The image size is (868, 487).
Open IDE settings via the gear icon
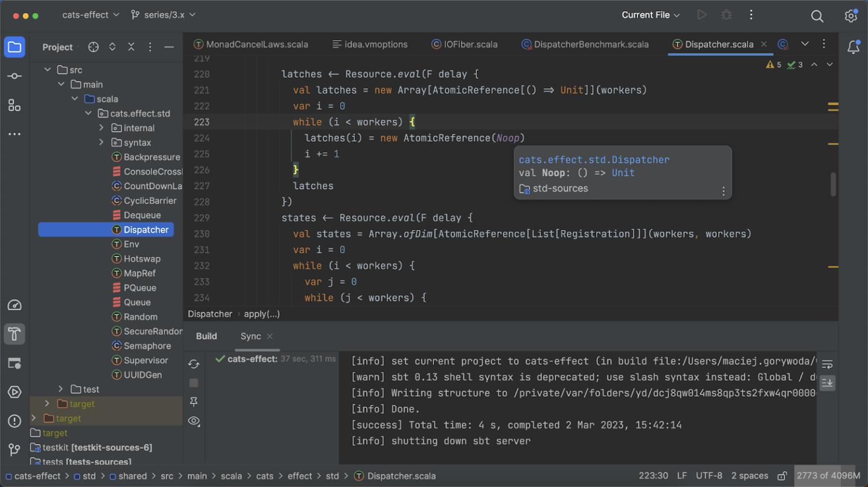point(850,16)
